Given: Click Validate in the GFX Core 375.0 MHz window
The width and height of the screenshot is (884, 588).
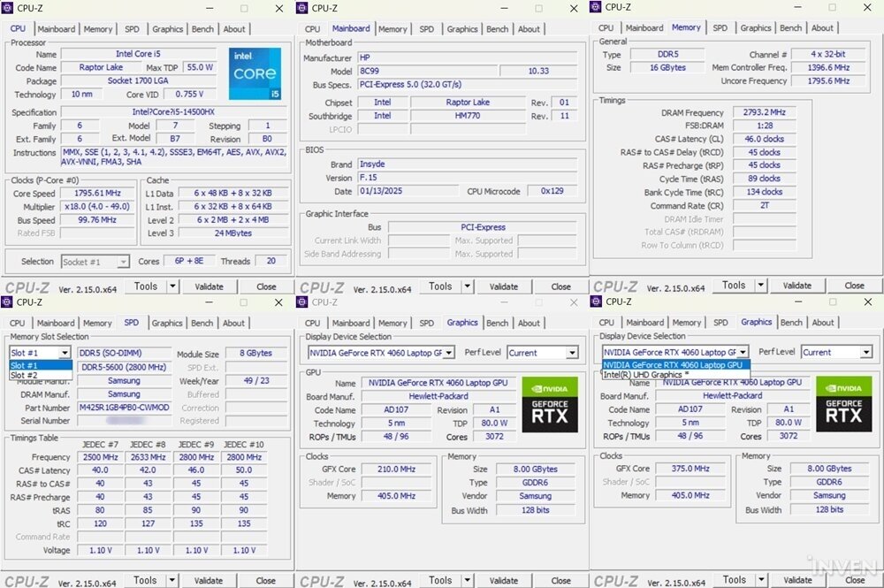Looking at the screenshot, I should [x=797, y=579].
